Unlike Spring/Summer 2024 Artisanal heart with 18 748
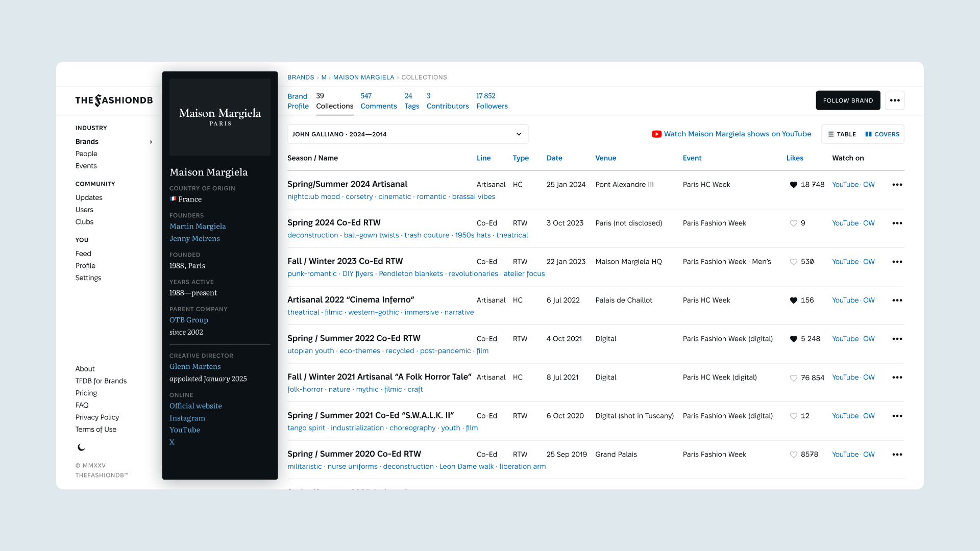The image size is (980, 551). (793, 185)
